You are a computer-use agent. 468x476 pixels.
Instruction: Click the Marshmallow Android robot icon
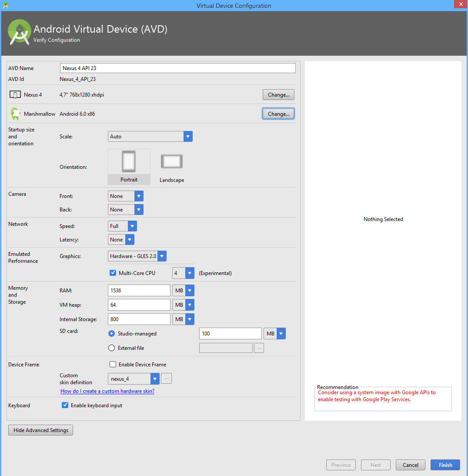tap(15, 114)
